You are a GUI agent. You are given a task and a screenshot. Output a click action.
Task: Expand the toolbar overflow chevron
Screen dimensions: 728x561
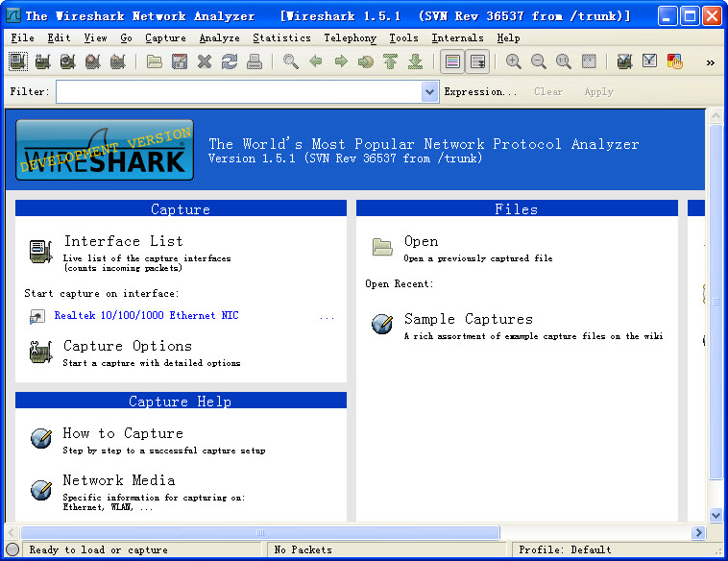click(711, 62)
